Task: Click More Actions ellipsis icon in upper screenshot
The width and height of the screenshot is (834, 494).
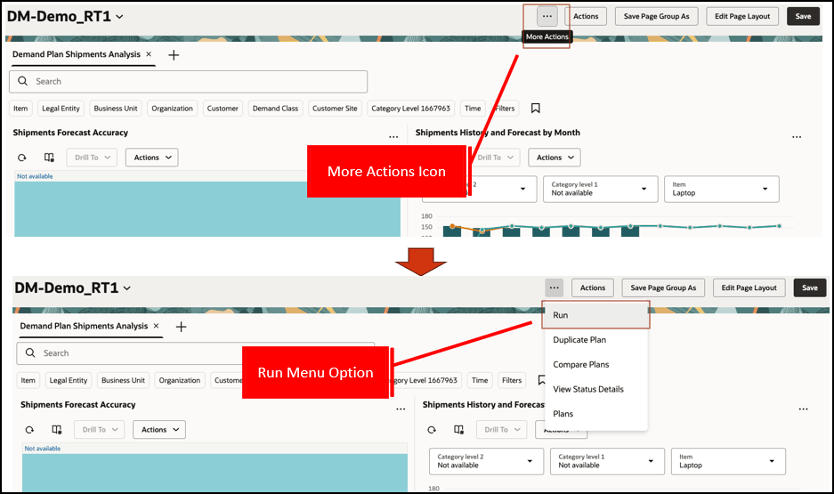Action: [x=547, y=16]
